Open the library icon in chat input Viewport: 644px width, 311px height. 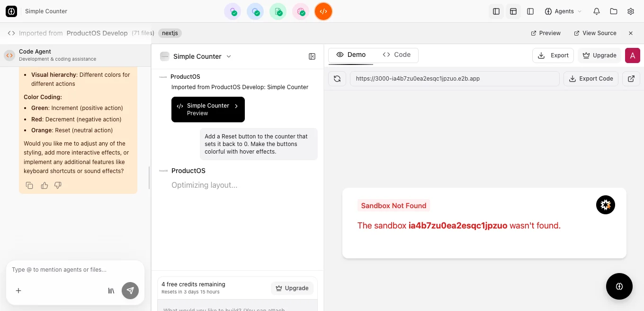111,291
